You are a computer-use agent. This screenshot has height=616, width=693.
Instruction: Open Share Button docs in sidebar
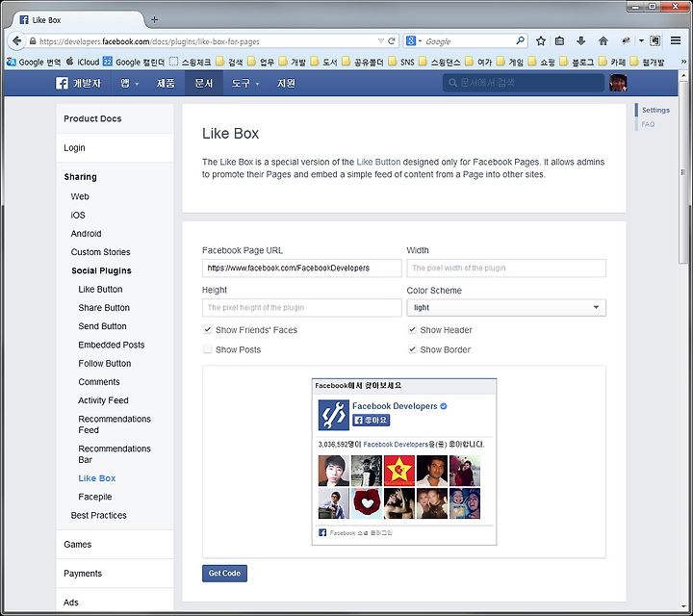pyautogui.click(x=104, y=308)
